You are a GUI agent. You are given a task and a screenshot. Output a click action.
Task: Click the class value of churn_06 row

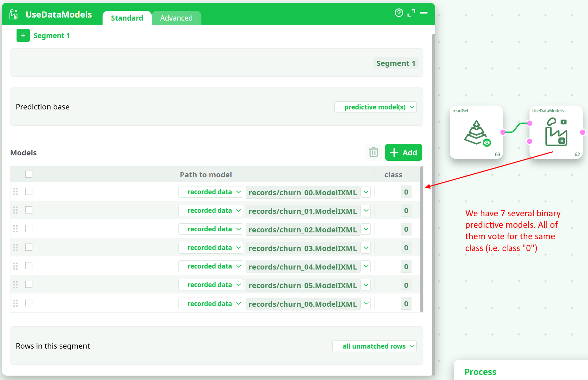pyautogui.click(x=406, y=304)
